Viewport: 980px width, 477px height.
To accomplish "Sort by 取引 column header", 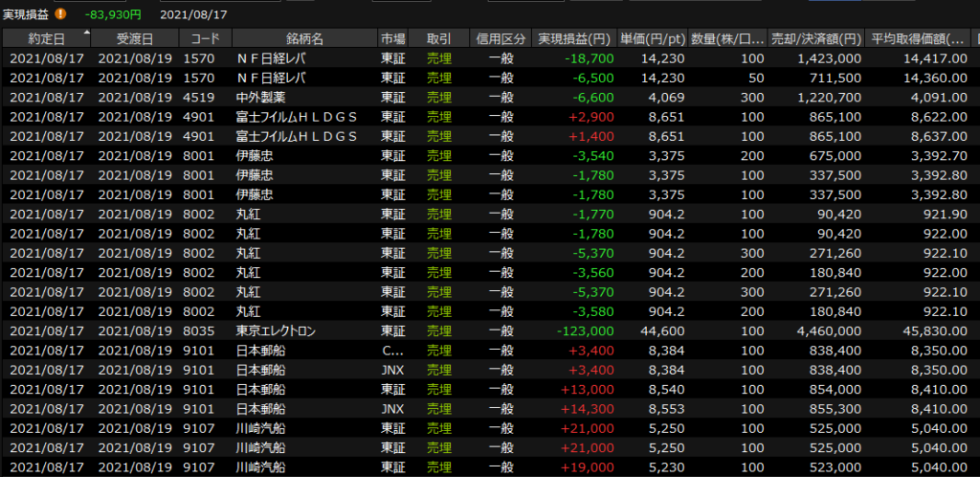I will pyautogui.click(x=439, y=39).
